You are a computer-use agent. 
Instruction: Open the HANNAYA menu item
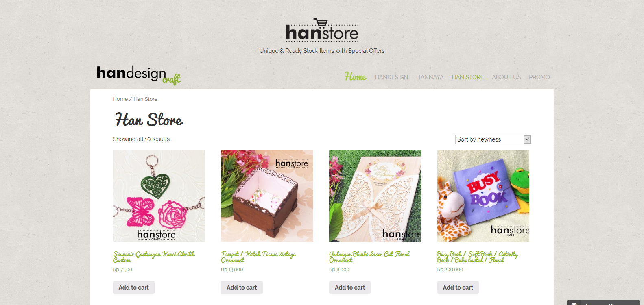(430, 77)
